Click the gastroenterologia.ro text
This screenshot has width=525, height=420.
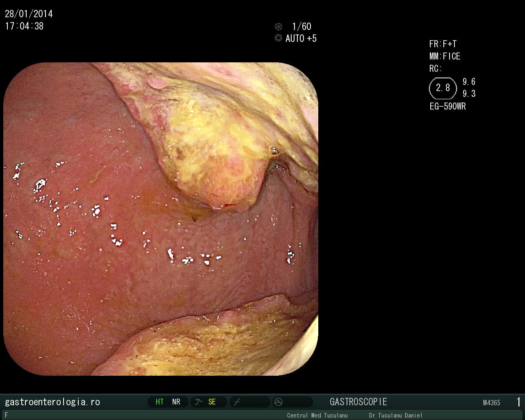(52, 402)
